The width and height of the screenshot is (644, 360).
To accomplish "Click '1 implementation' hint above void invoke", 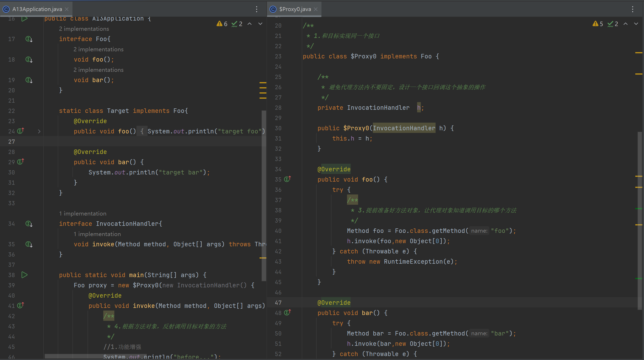I will click(97, 234).
